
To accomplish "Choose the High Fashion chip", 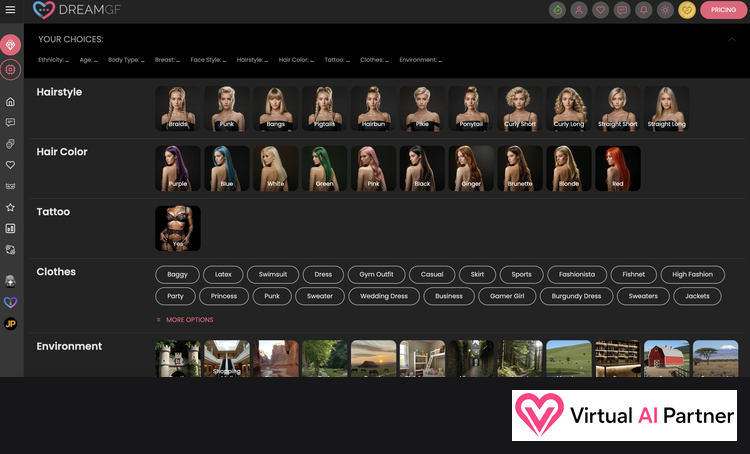I will click(x=692, y=275).
